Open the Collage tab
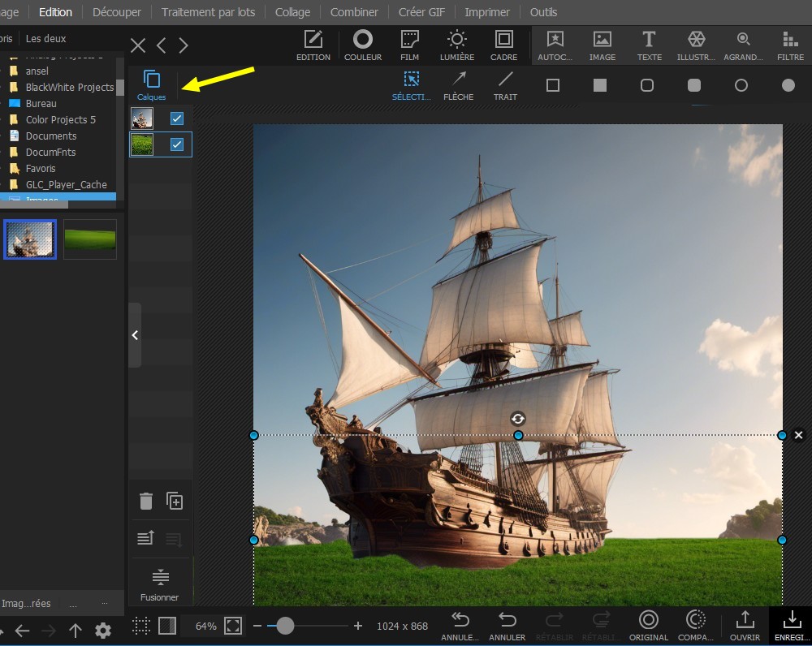812x646 pixels. click(292, 12)
